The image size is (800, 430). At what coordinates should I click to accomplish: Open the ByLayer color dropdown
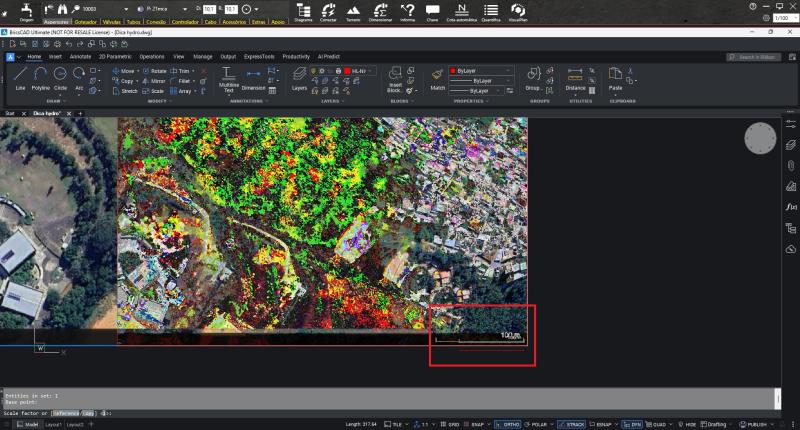[x=482, y=71]
